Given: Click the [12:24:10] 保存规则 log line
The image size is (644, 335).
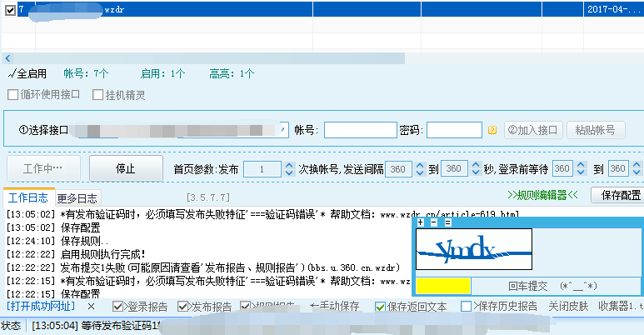Looking at the screenshot, I should coord(57,241).
